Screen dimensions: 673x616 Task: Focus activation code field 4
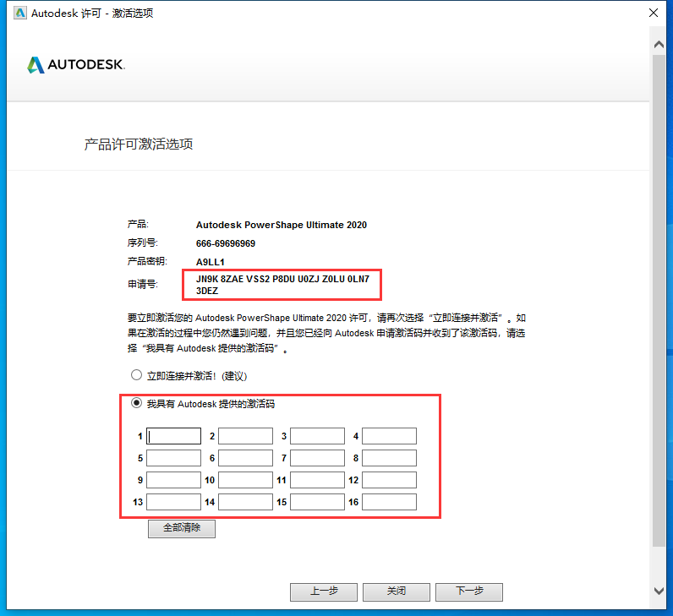[389, 436]
